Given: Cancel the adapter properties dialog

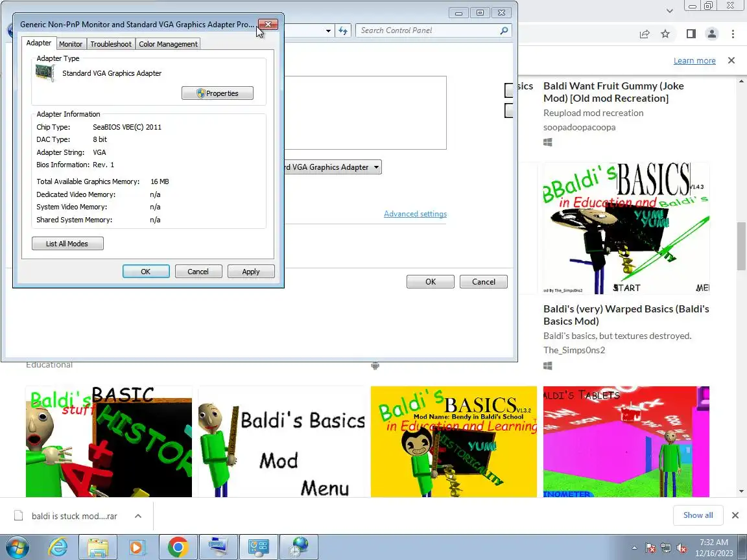Looking at the screenshot, I should (x=198, y=272).
